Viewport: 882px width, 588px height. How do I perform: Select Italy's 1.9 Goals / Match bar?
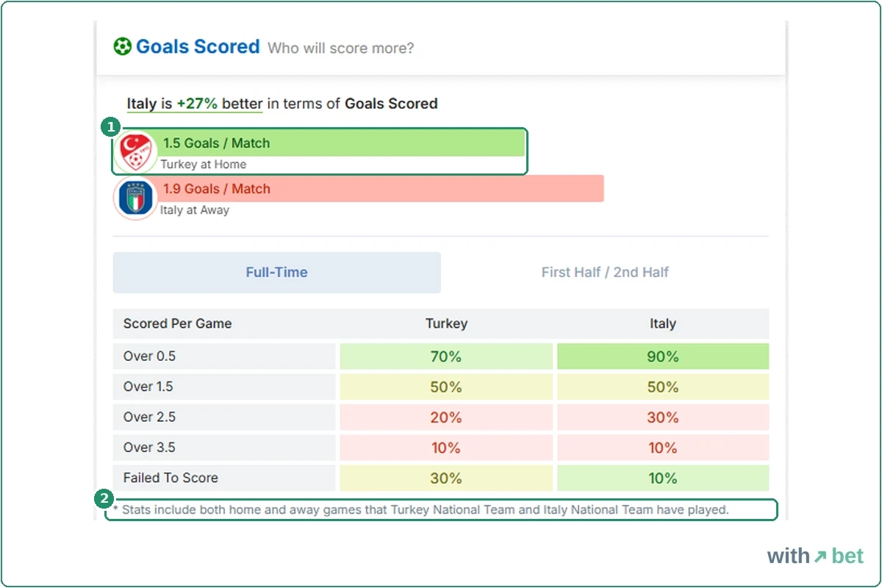(x=381, y=189)
